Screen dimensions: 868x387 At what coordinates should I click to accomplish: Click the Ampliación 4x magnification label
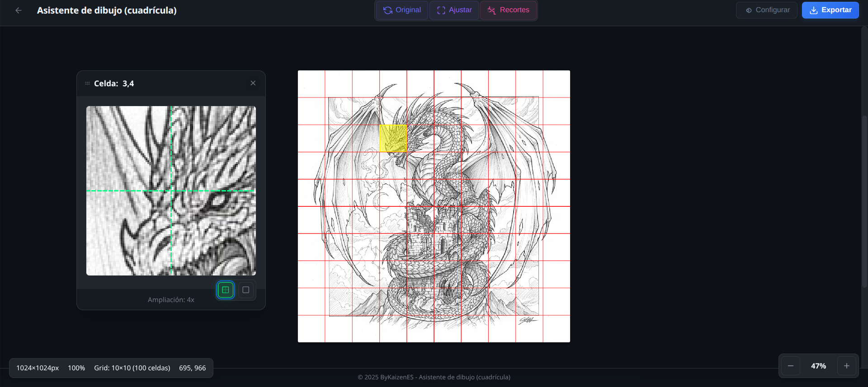coord(171,300)
